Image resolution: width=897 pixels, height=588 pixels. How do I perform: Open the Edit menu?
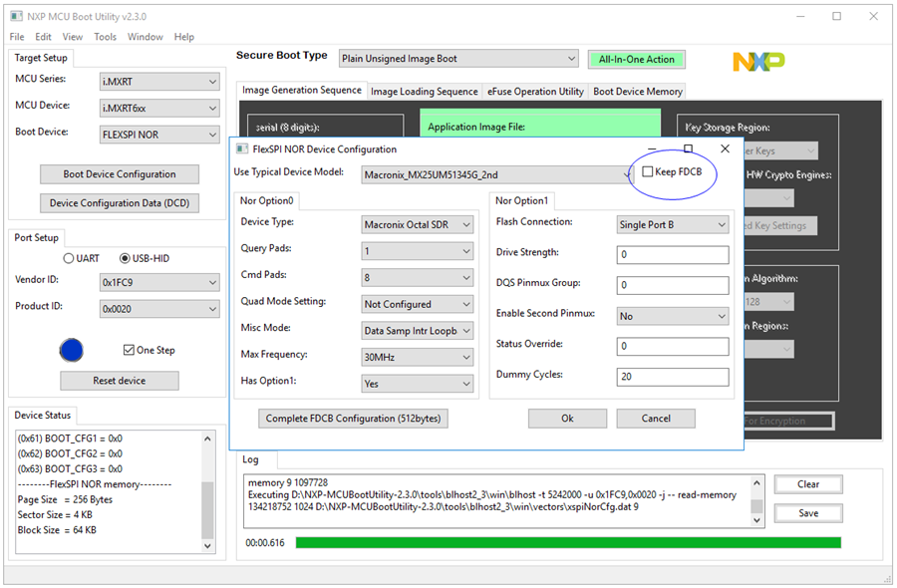43,37
